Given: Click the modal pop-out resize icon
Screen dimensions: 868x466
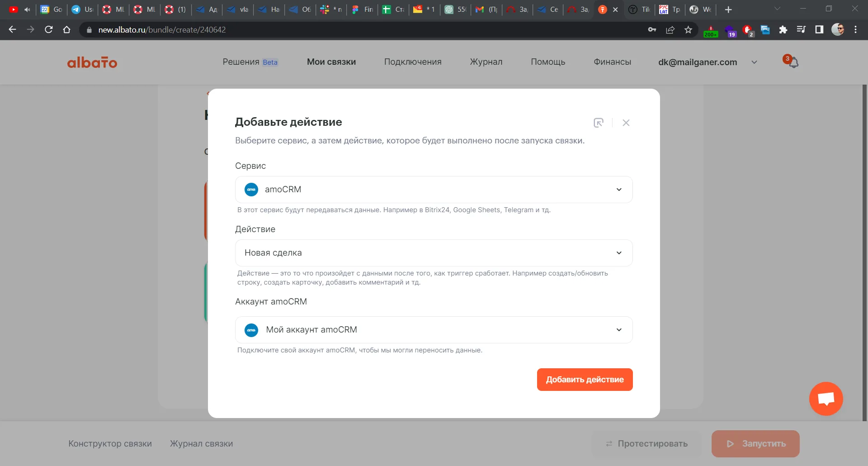Looking at the screenshot, I should pyautogui.click(x=599, y=123).
